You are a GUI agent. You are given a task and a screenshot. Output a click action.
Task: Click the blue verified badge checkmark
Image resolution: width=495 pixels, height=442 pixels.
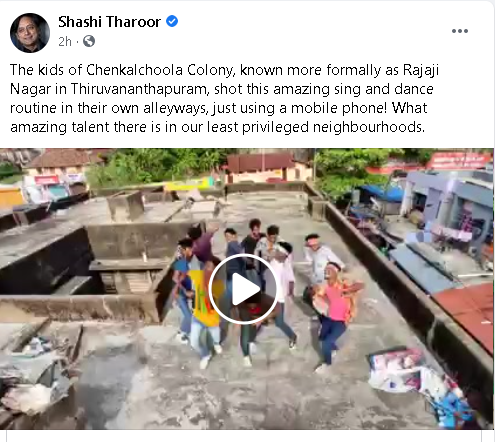point(172,21)
